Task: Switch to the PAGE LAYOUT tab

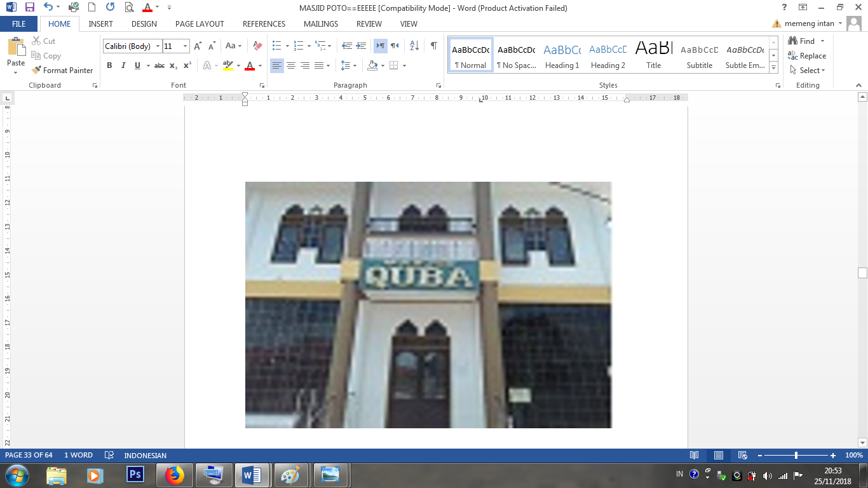Action: (x=200, y=24)
